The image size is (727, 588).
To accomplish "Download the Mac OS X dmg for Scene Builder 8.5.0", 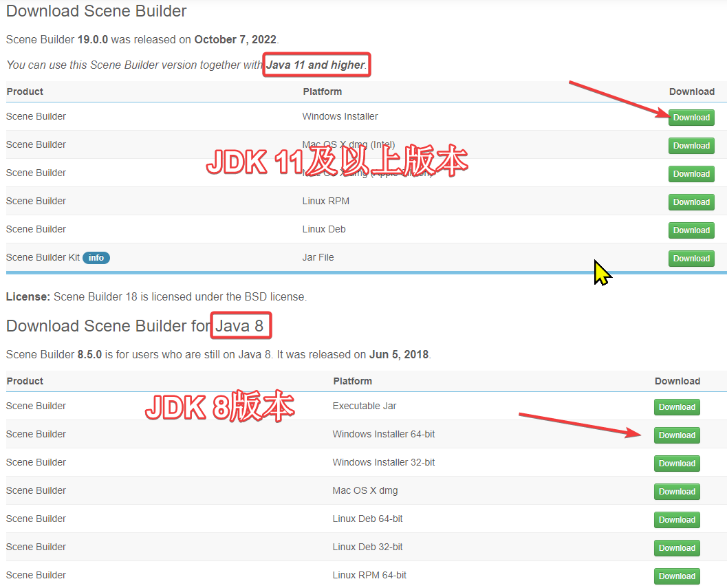I will pyautogui.click(x=676, y=491).
